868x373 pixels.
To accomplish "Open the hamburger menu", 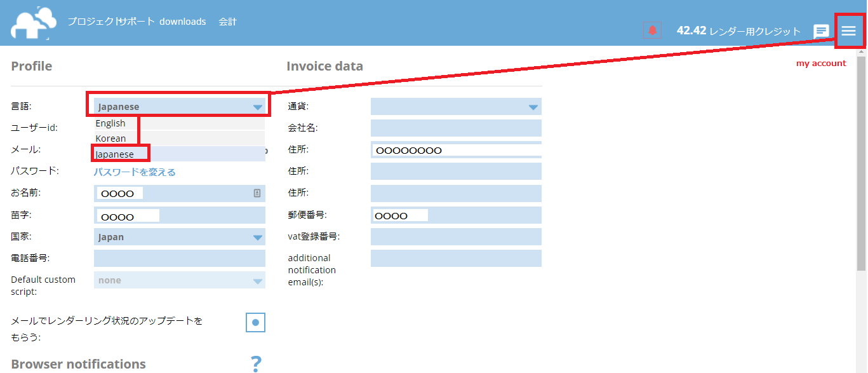I will (x=848, y=31).
